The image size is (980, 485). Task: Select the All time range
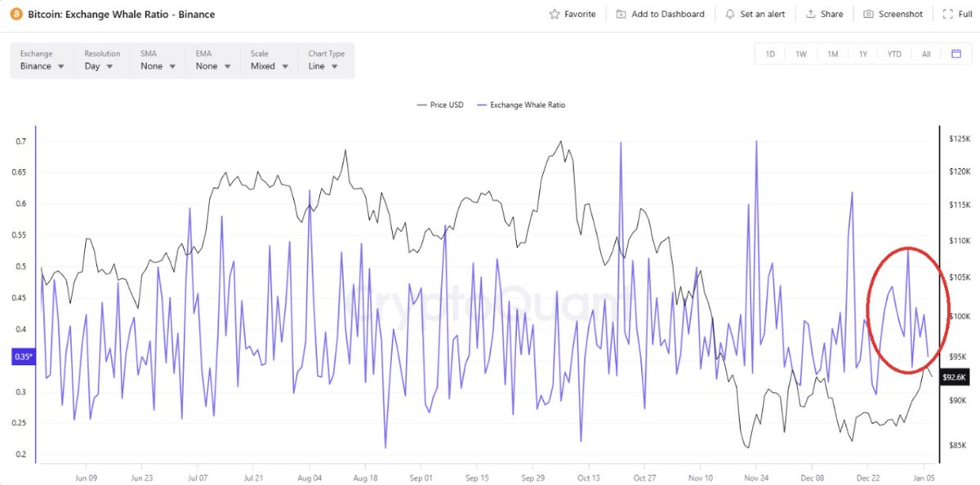click(926, 54)
